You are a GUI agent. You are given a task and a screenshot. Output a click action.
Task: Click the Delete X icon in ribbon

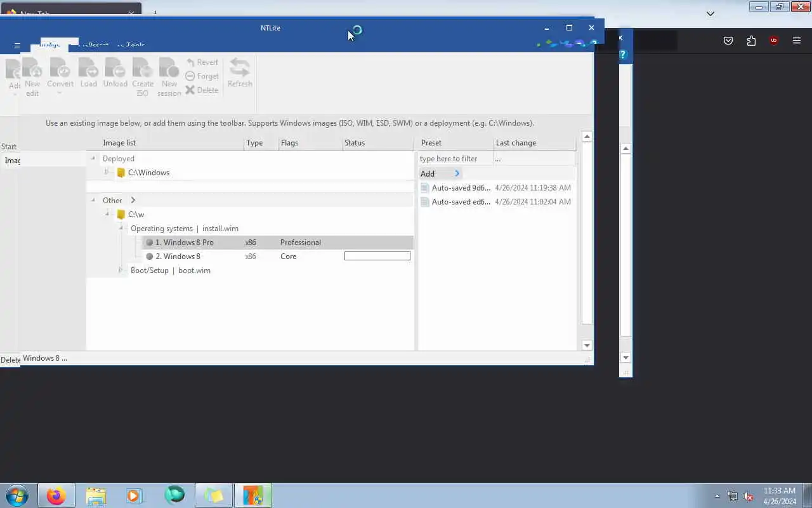[x=190, y=90]
